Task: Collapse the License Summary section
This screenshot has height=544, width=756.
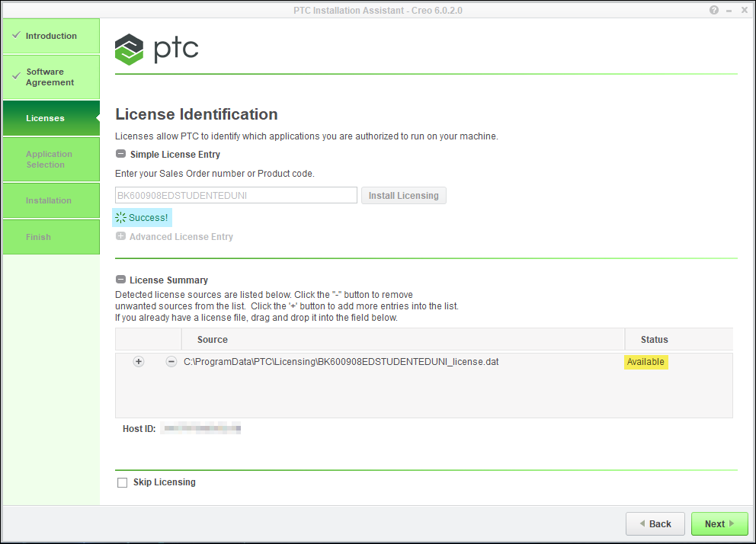Action: (120, 280)
